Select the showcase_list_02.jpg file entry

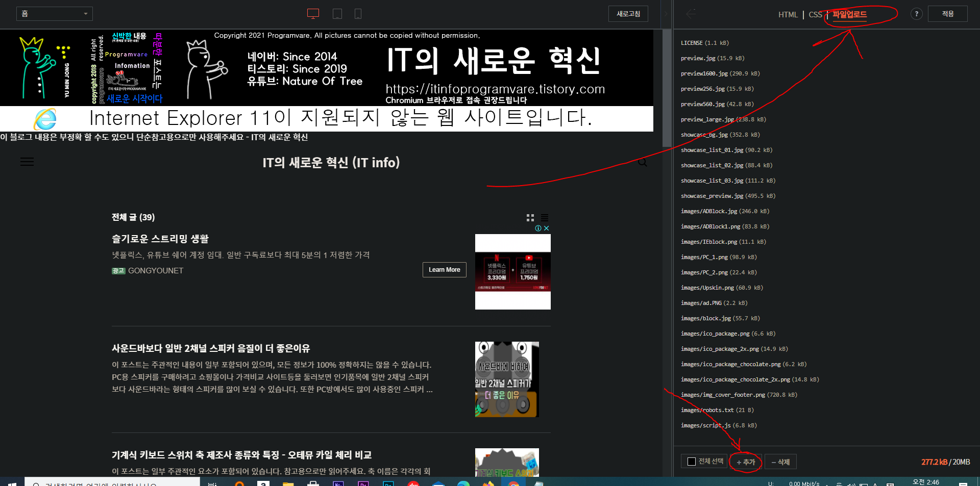pos(727,165)
